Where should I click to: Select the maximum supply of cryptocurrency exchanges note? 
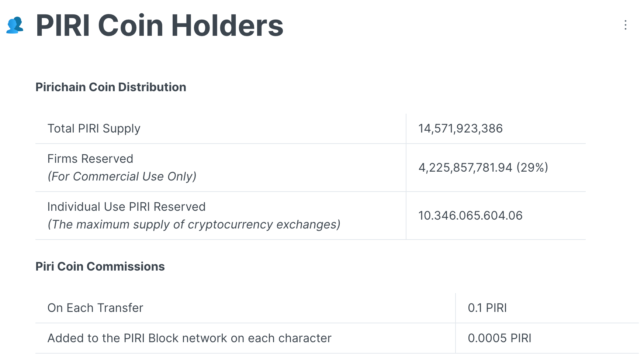pos(194,224)
